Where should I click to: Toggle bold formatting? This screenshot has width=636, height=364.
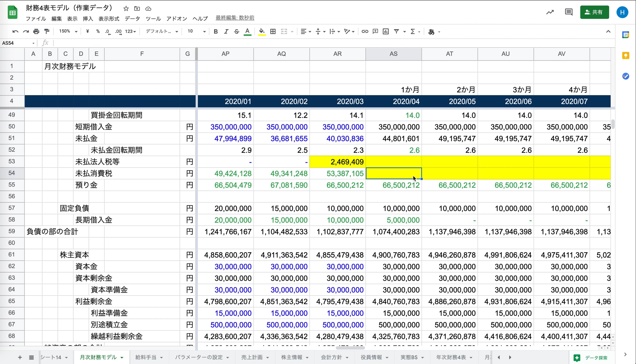click(x=216, y=31)
